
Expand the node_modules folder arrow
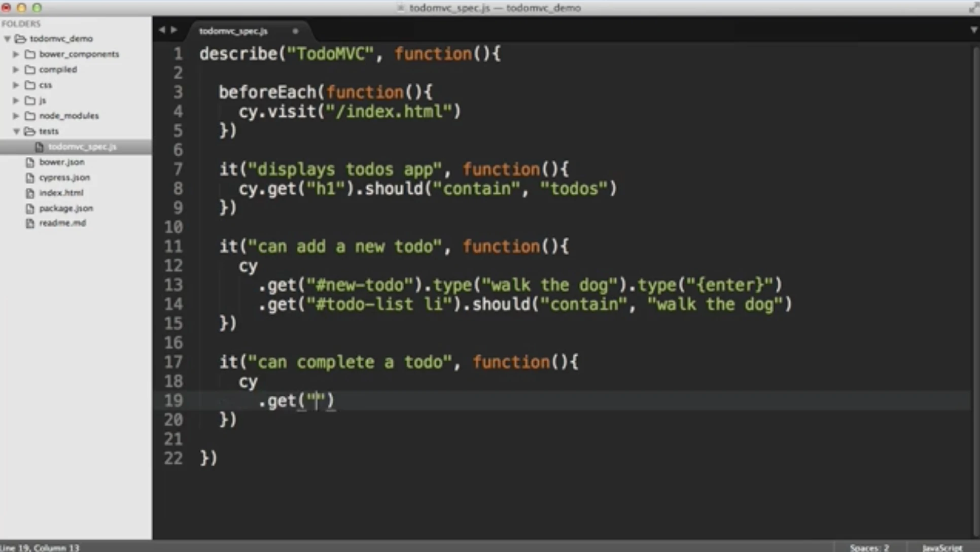(16, 116)
